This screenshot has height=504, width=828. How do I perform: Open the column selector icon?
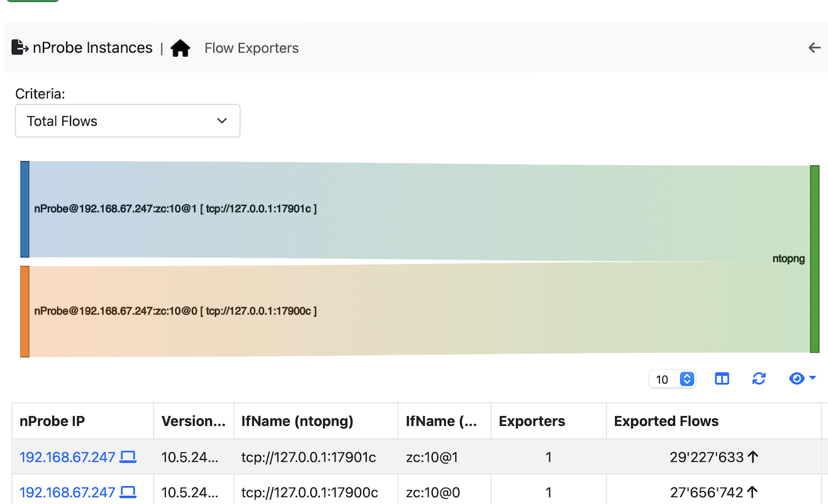[722, 379]
